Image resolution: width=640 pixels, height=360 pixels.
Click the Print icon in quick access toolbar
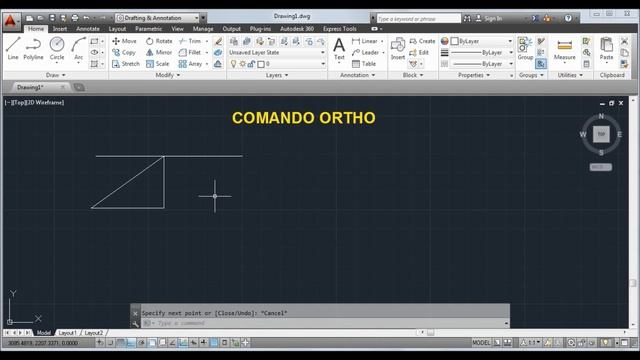[x=75, y=18]
